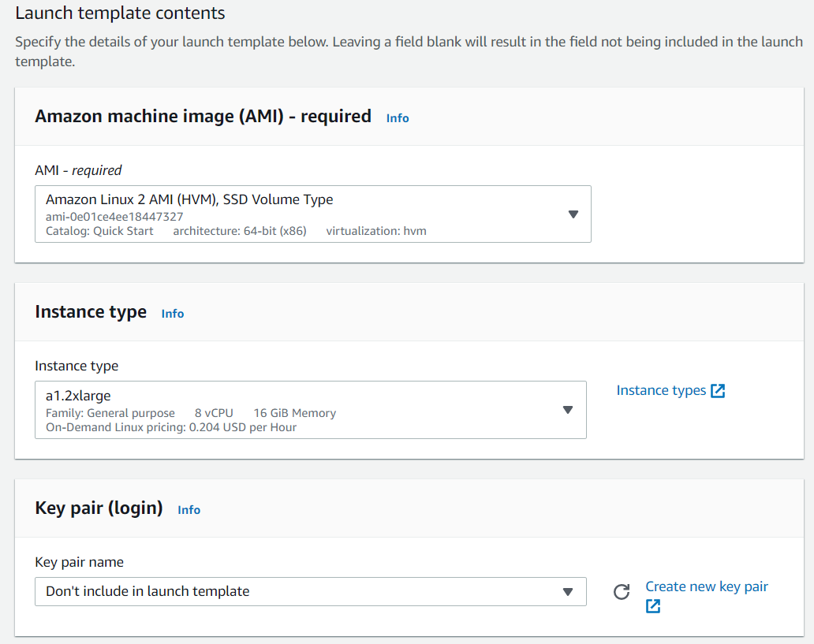The image size is (814, 644).
Task: Click the Create new key pair link
Action: (x=707, y=586)
